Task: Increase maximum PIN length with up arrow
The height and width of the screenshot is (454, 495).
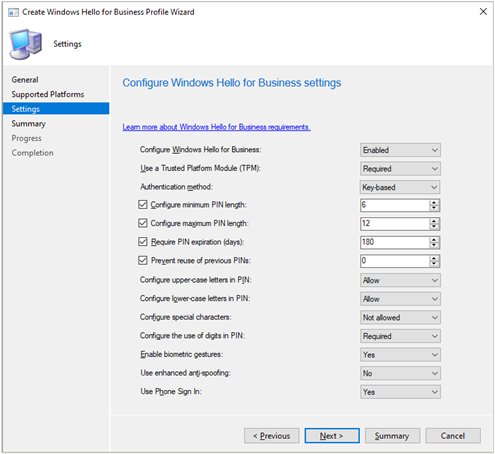Action: coord(434,221)
